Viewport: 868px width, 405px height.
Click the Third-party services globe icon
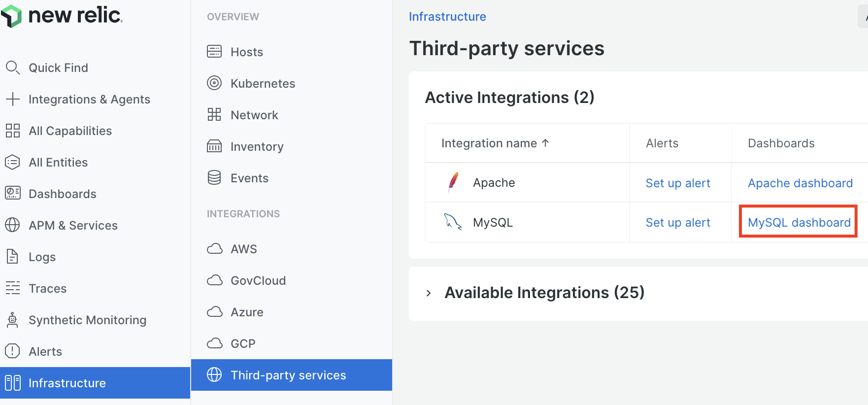214,374
